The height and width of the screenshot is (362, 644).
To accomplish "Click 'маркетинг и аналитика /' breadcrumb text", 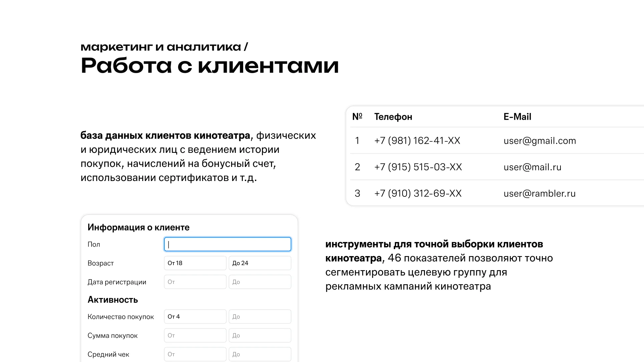I will pyautogui.click(x=164, y=47).
